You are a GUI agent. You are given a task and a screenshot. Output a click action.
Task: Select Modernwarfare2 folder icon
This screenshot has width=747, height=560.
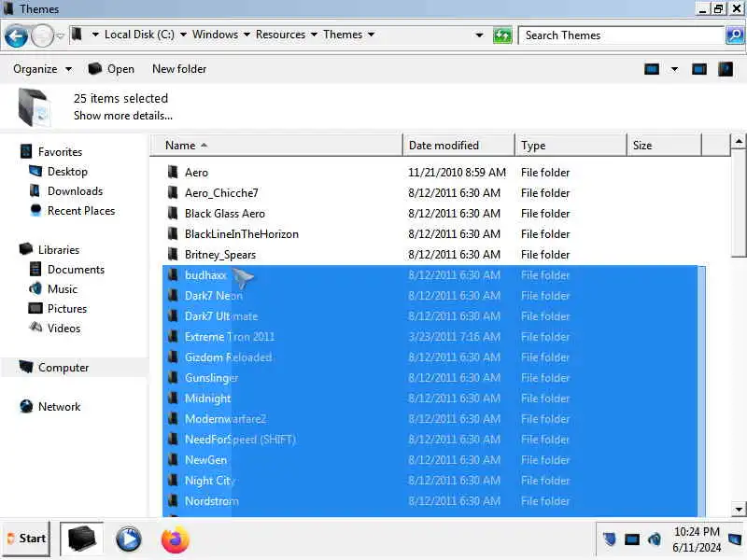tap(173, 418)
